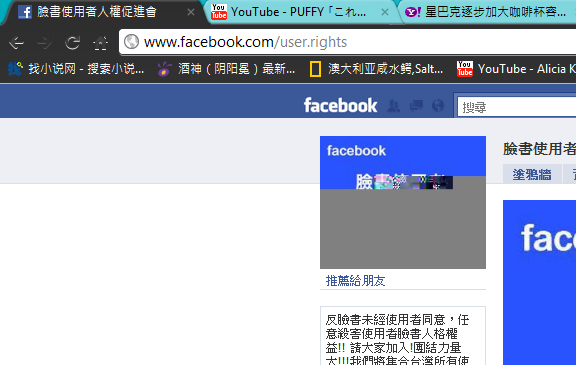576x365 pixels.
Task: Open the 塗鴉牆 wall tab
Action: coord(532,174)
